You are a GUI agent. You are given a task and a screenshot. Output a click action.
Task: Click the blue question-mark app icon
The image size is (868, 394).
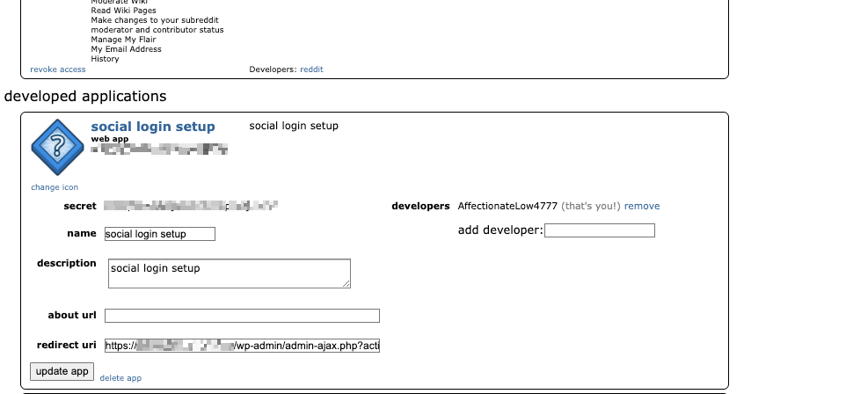(57, 147)
